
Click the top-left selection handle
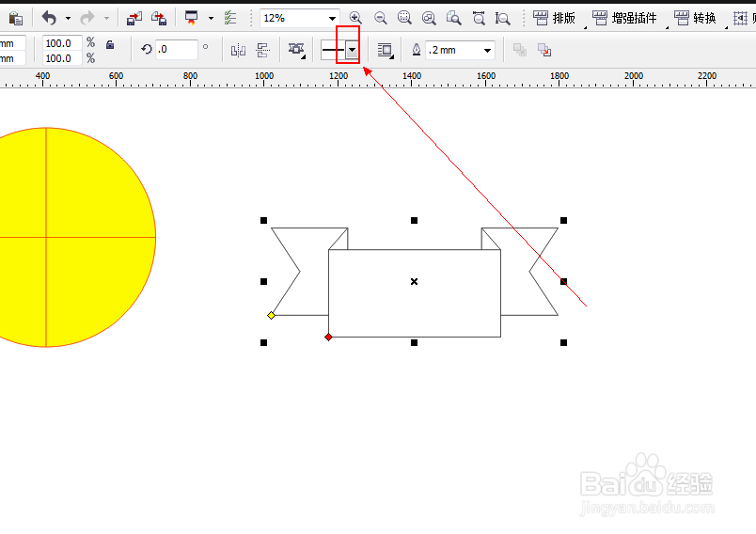click(x=263, y=220)
